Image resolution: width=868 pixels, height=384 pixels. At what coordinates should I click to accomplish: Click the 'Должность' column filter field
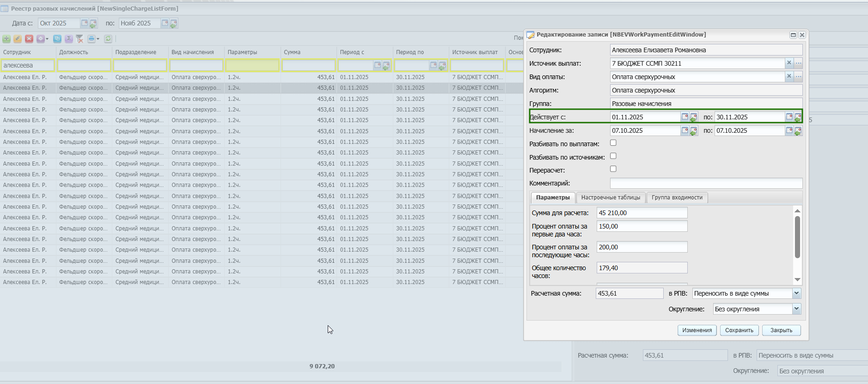click(x=84, y=65)
